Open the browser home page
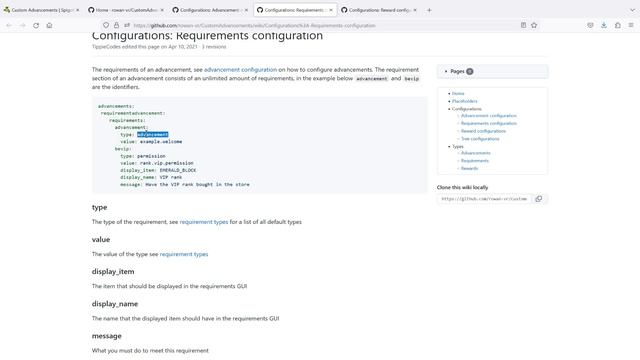640x360 pixels. (x=49, y=25)
